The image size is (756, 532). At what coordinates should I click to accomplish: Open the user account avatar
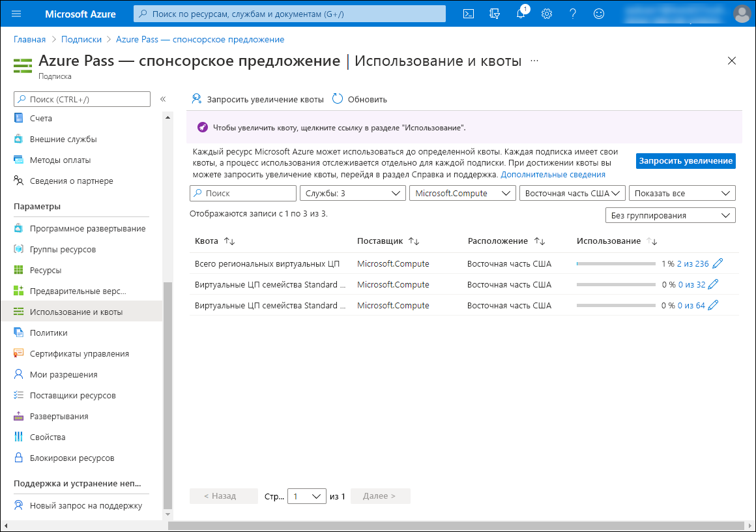742,14
